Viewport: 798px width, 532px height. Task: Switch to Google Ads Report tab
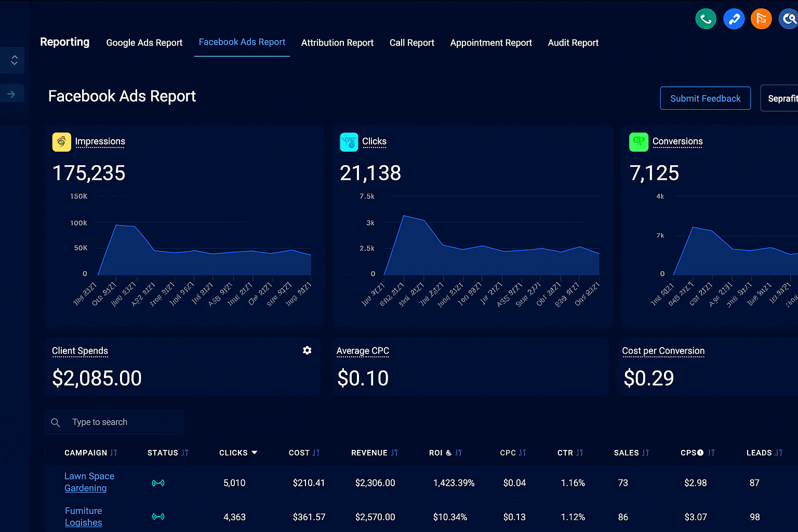pyautogui.click(x=144, y=43)
